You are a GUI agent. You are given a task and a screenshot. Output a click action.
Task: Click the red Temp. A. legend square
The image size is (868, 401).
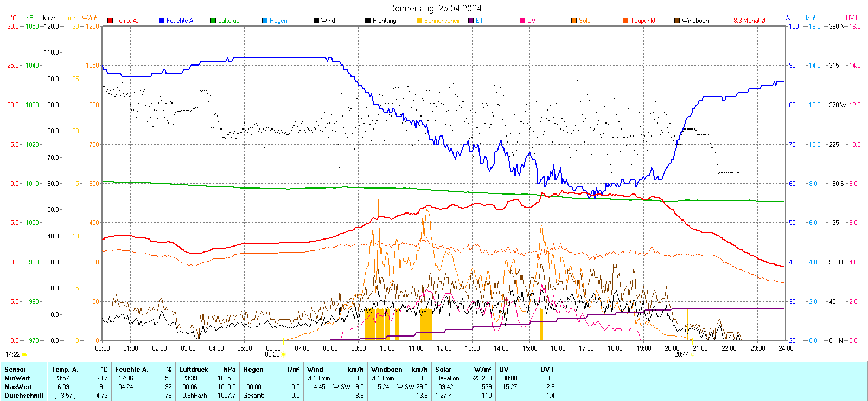(110, 21)
